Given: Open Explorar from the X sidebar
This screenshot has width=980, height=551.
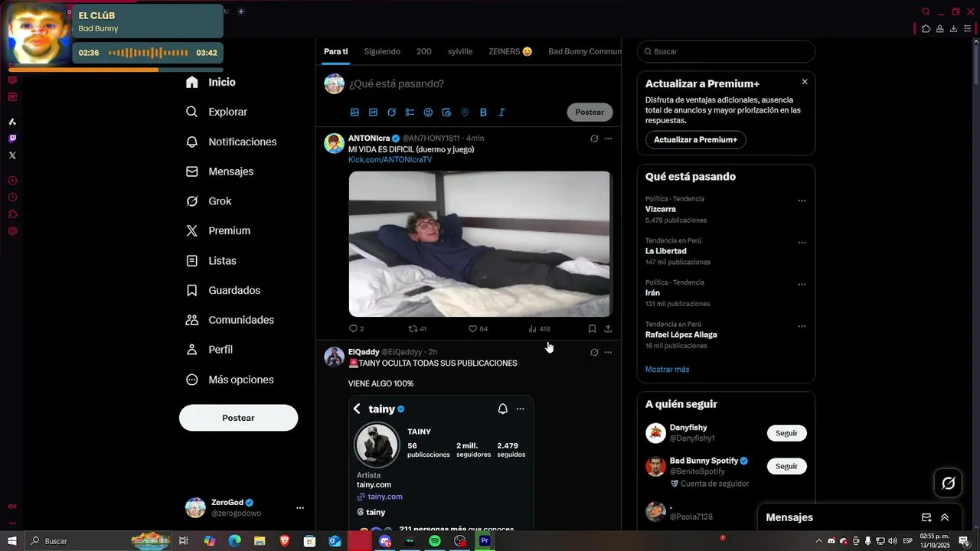Looking at the screenshot, I should [x=217, y=112].
